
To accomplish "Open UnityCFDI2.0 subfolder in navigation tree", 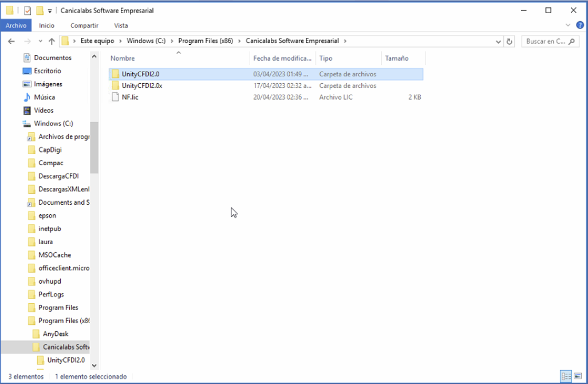I will pos(66,360).
